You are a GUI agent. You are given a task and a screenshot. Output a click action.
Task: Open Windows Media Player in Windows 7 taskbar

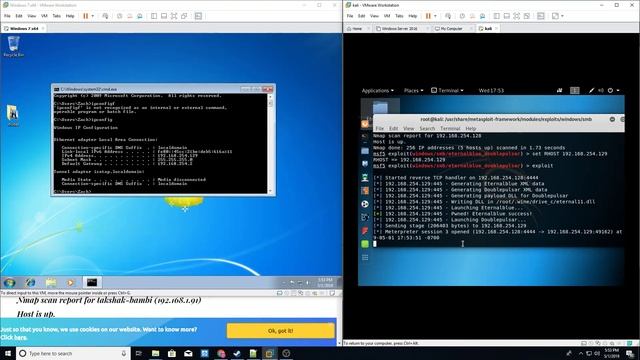[x=71, y=282]
